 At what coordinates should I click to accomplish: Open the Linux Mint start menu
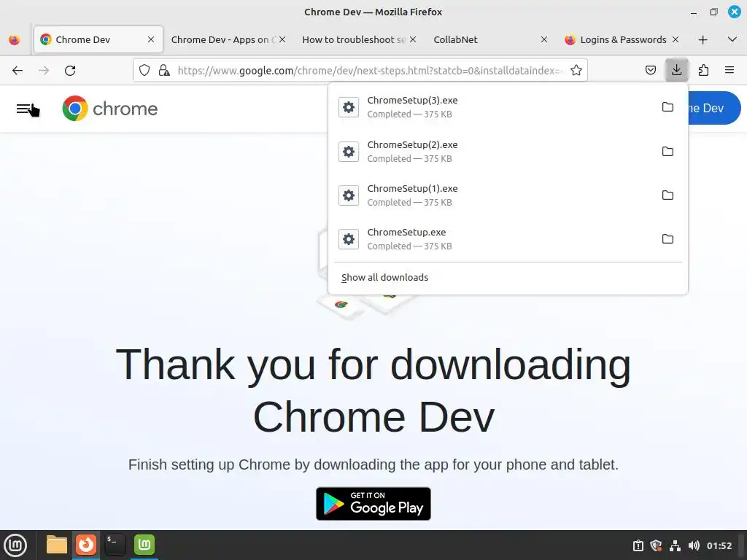[15, 545]
